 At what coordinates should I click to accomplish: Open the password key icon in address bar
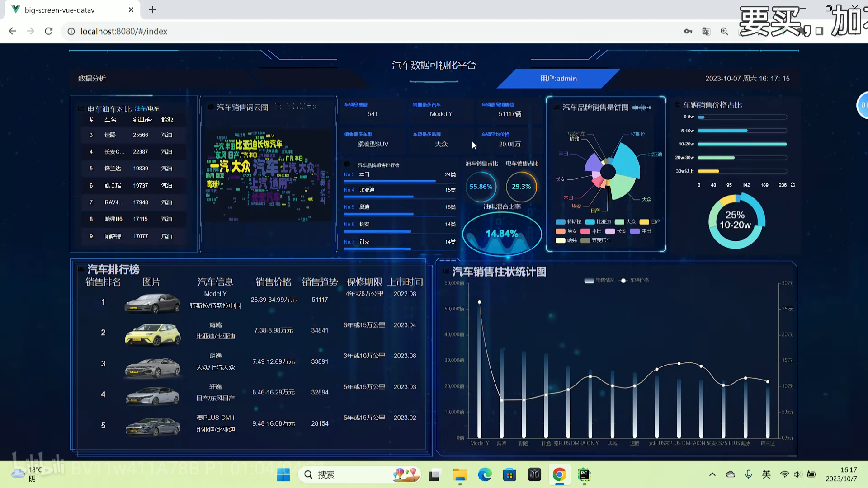point(688,31)
